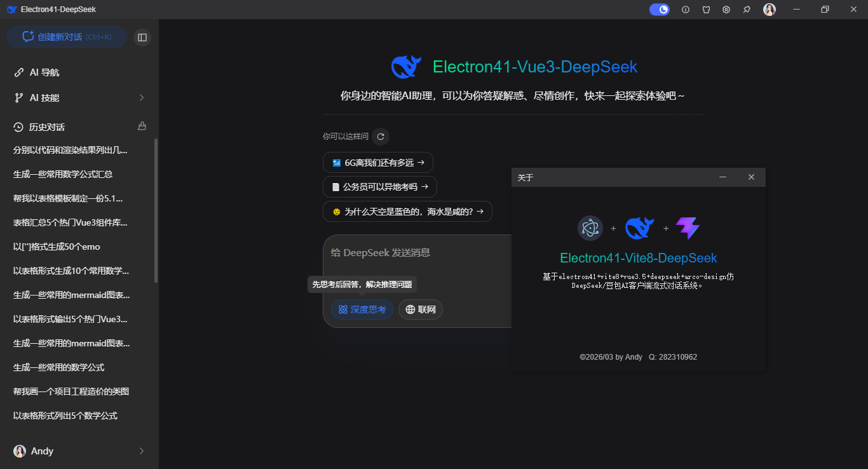
Task: Clear history using the broom icon
Action: click(x=142, y=126)
